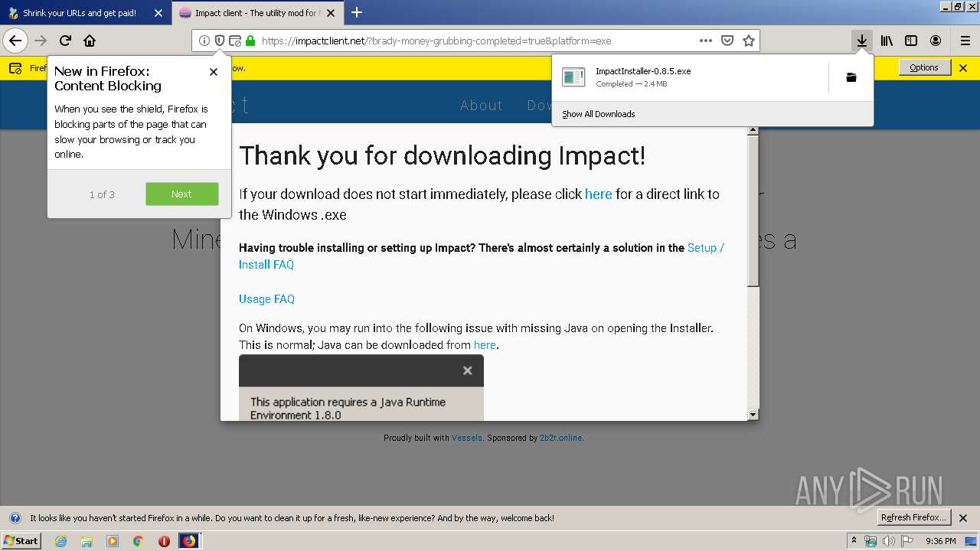Open the 2b2t.online sponsor link
This screenshot has height=551, width=980.
[x=560, y=438]
